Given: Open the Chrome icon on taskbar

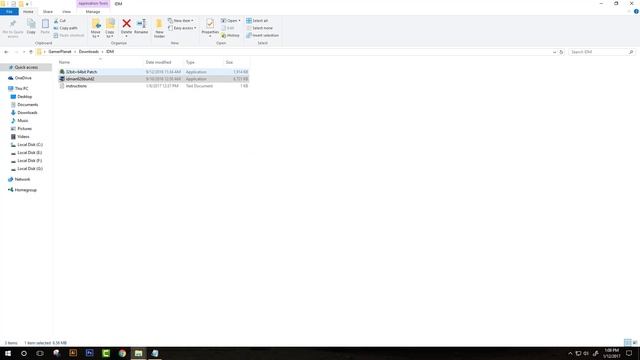Looking at the screenshot, I should (x=122, y=353).
